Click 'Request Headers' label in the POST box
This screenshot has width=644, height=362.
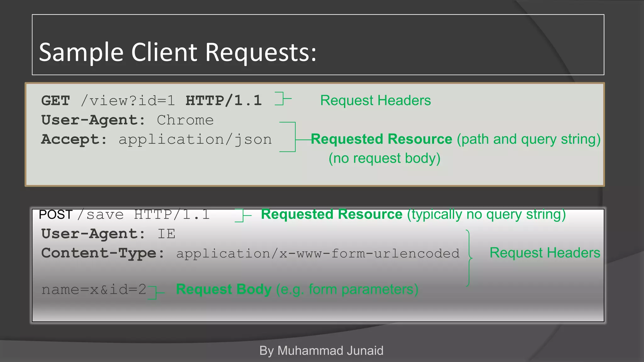pos(545,253)
